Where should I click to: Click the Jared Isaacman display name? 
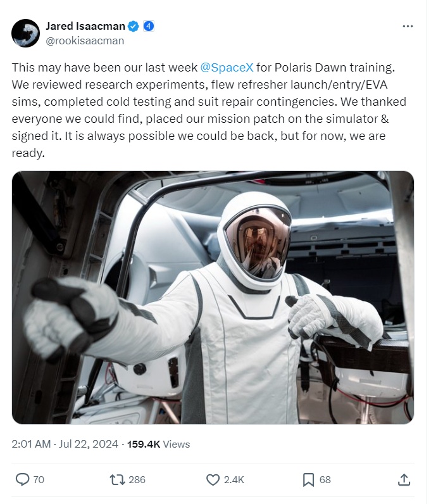tap(85, 26)
